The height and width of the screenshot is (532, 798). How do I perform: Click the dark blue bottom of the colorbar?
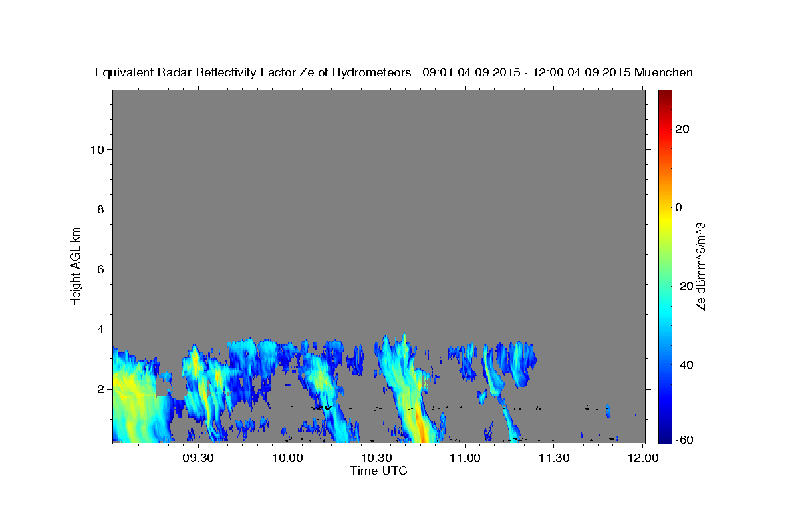pyautogui.click(x=665, y=437)
